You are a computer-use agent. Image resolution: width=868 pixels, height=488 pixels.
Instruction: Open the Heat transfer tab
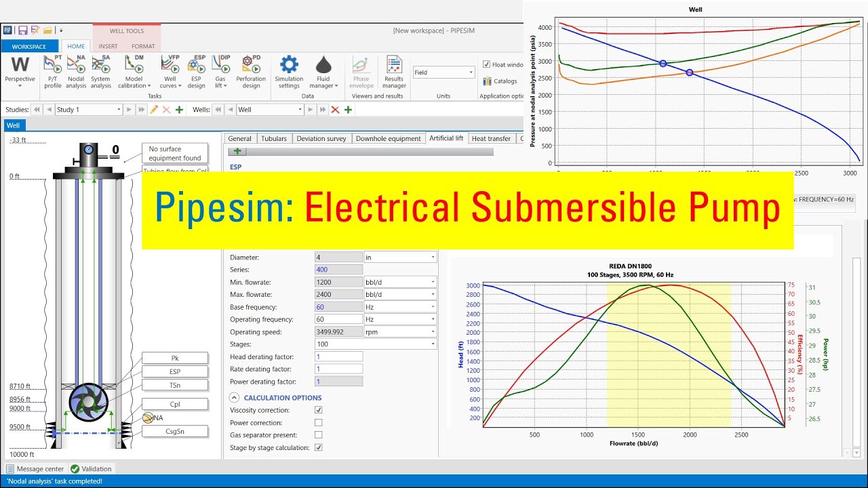point(491,138)
